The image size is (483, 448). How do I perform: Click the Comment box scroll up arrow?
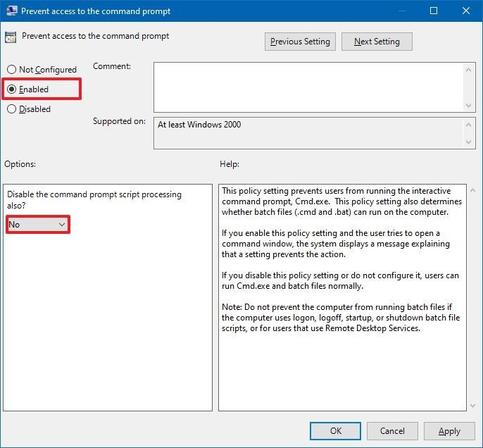468,70
